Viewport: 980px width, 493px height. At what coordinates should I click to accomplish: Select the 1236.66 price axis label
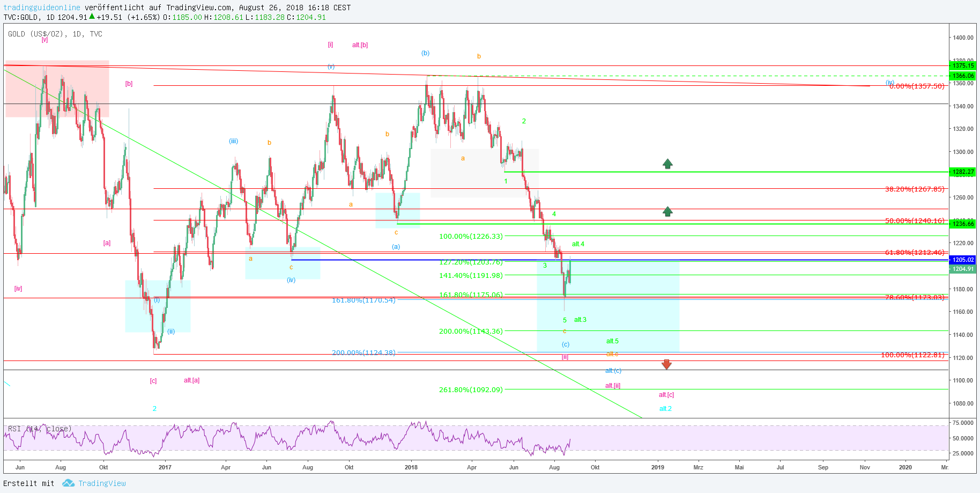coord(963,224)
